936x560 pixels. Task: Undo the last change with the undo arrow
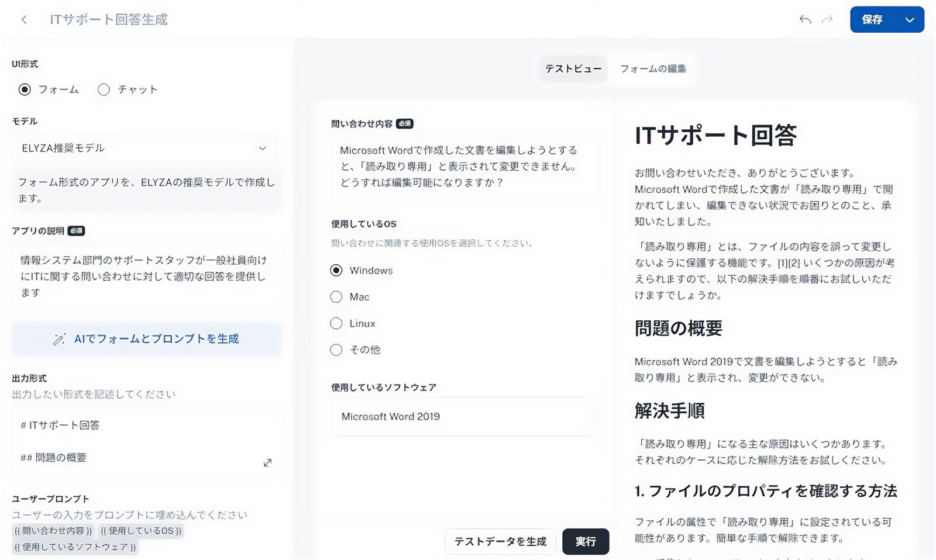805,20
